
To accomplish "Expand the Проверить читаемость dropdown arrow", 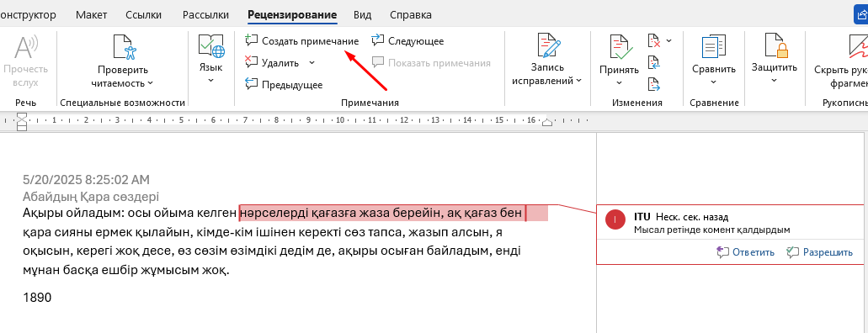I will click(x=150, y=83).
